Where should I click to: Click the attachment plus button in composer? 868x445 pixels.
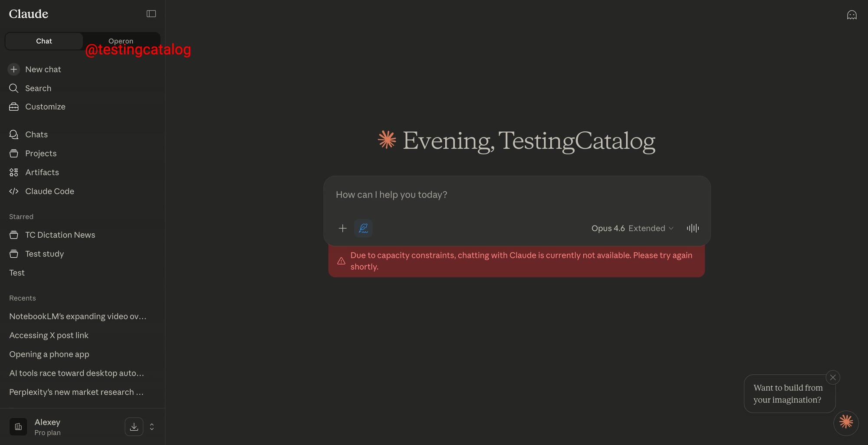coord(342,228)
